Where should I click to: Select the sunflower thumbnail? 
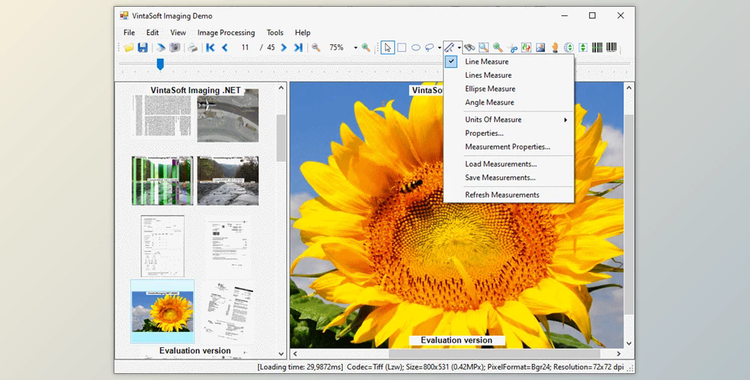(163, 311)
